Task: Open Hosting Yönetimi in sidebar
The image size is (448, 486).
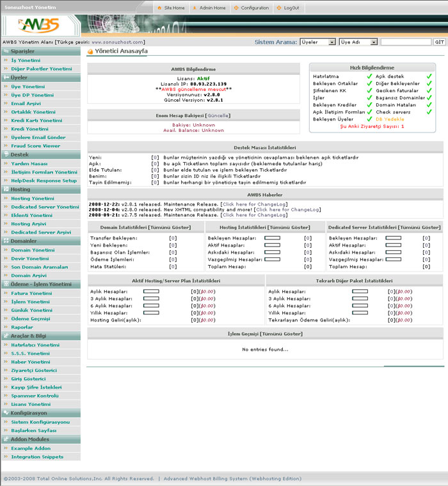Action: (33, 198)
